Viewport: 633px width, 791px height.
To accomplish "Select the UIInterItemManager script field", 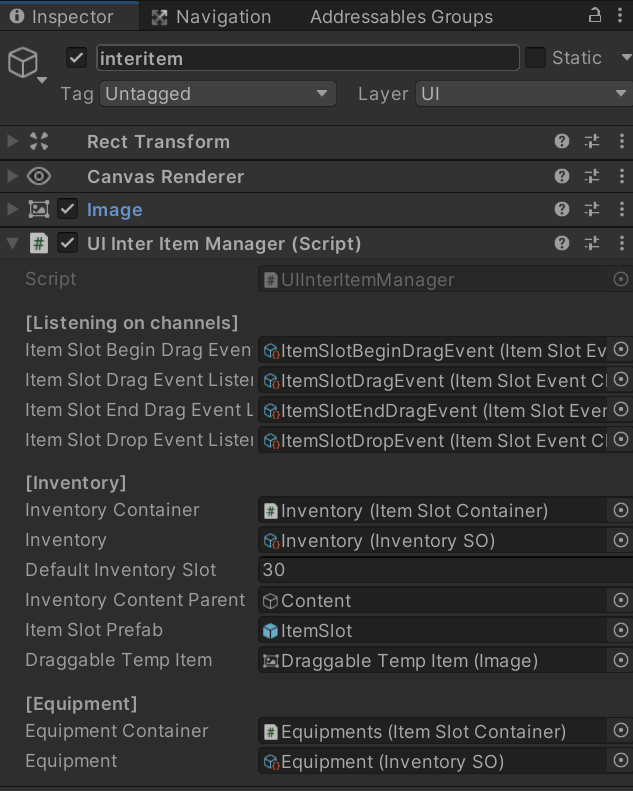I will coord(434,279).
